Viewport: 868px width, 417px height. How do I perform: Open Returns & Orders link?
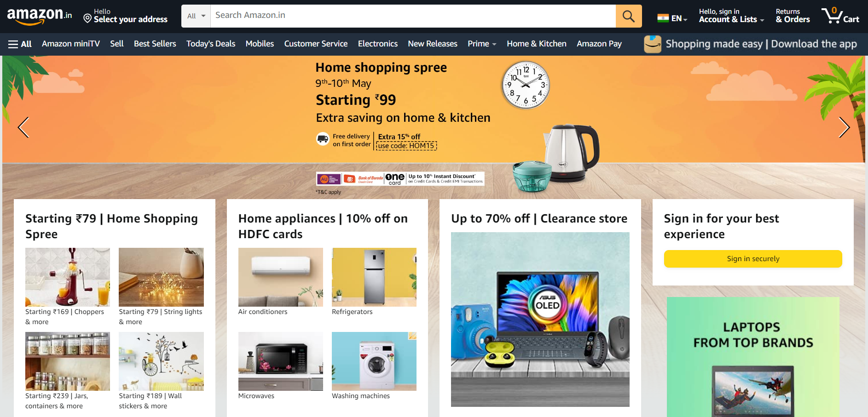coord(793,16)
